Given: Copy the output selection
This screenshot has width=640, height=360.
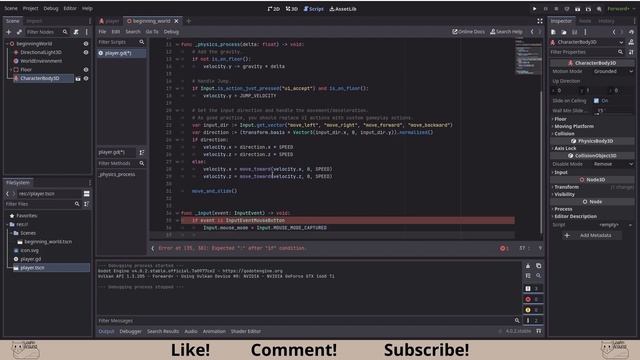Looking at the screenshot, I should (538, 266).
